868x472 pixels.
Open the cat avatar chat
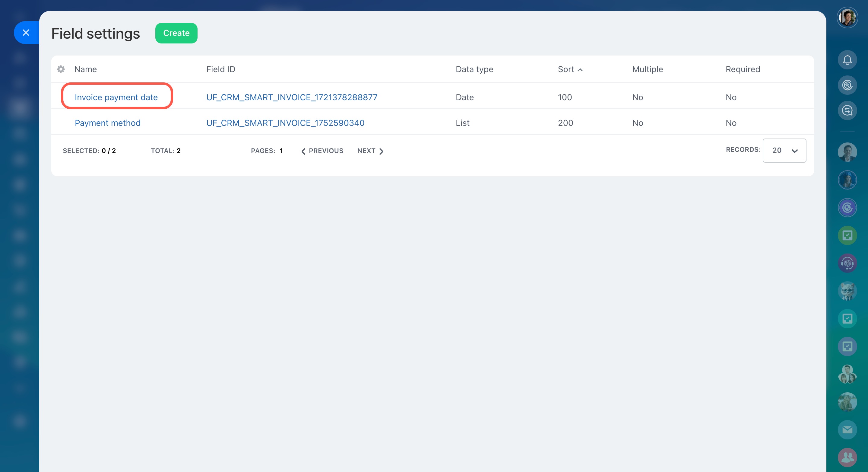pos(847,291)
